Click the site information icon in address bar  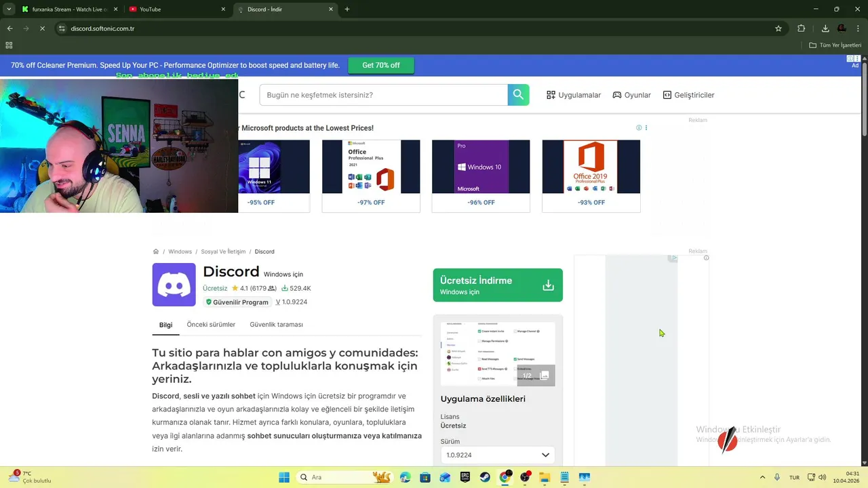(62, 28)
